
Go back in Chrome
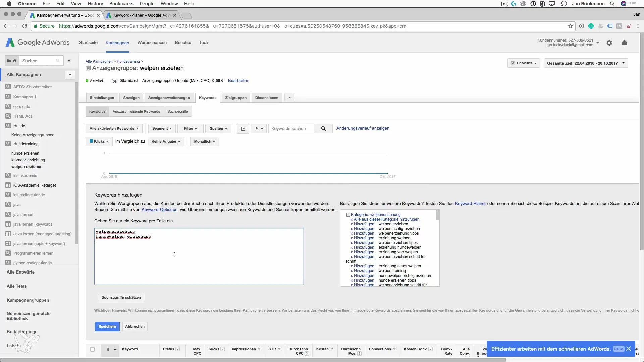coord(6,26)
